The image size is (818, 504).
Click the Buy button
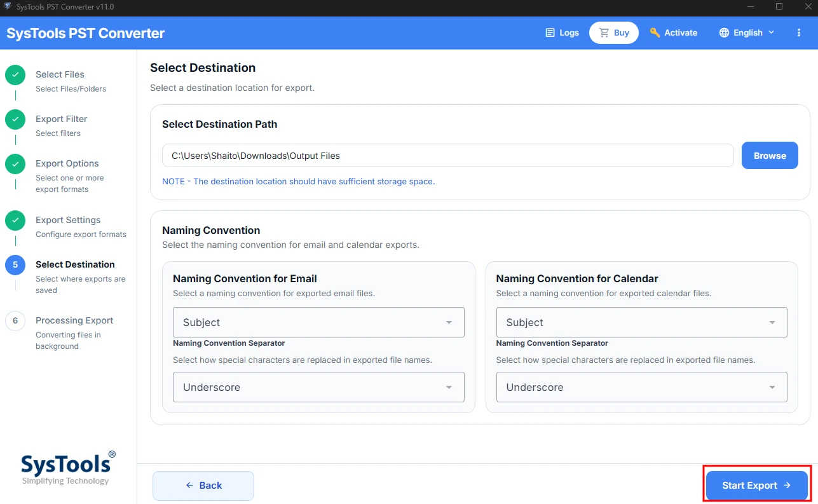614,32
